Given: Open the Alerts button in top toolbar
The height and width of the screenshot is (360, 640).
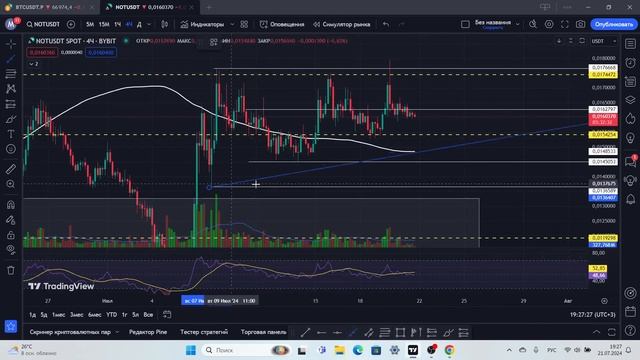Looking at the screenshot, I should [x=282, y=24].
